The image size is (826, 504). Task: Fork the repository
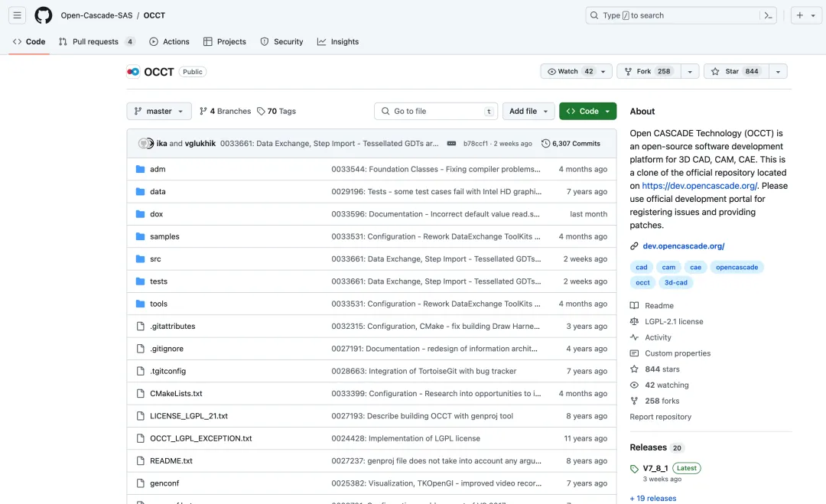coord(649,71)
